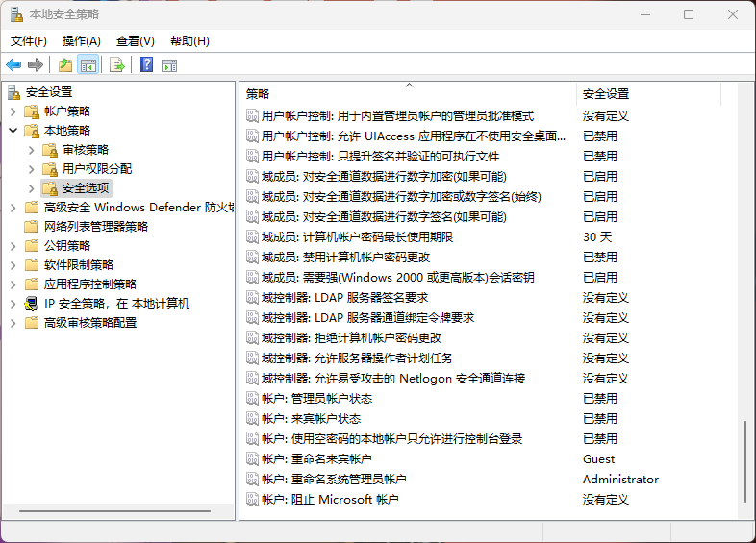Select IP 安全策略，在 本地计算机 tree item
The height and width of the screenshot is (543, 756).
[x=116, y=304]
